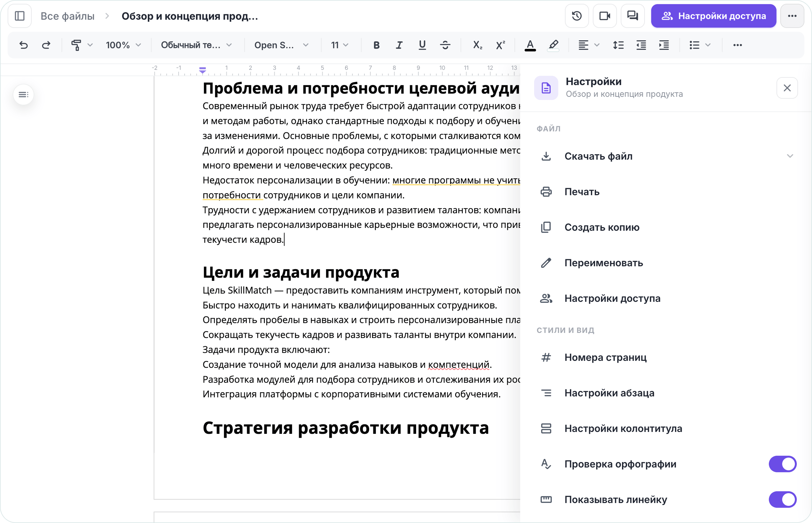The width and height of the screenshot is (812, 523).
Task: Open text color picker
Action: tap(530, 45)
